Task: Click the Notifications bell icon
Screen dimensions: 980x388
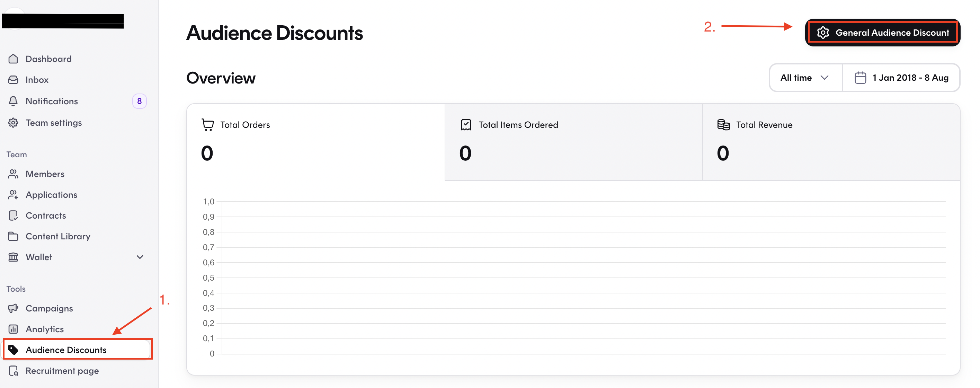Action: [13, 101]
